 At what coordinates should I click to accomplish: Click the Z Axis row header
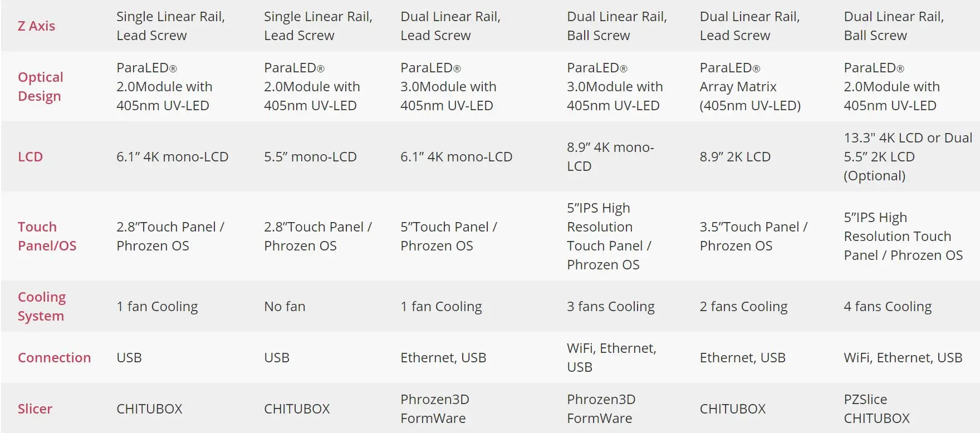click(36, 26)
